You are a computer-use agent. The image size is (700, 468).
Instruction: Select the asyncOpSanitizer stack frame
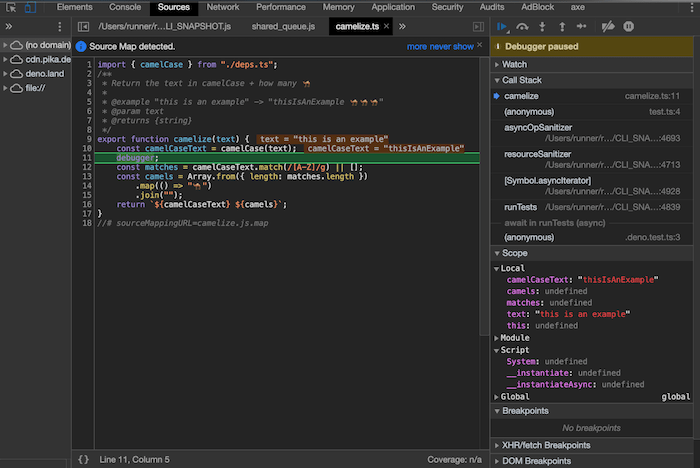click(592, 133)
